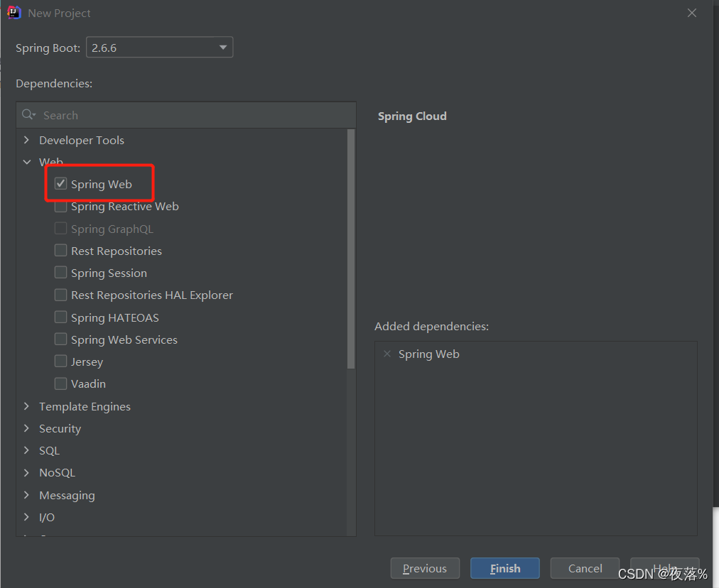Enable the Vaadin checkbox
This screenshot has height=588, width=719.
[60, 383]
